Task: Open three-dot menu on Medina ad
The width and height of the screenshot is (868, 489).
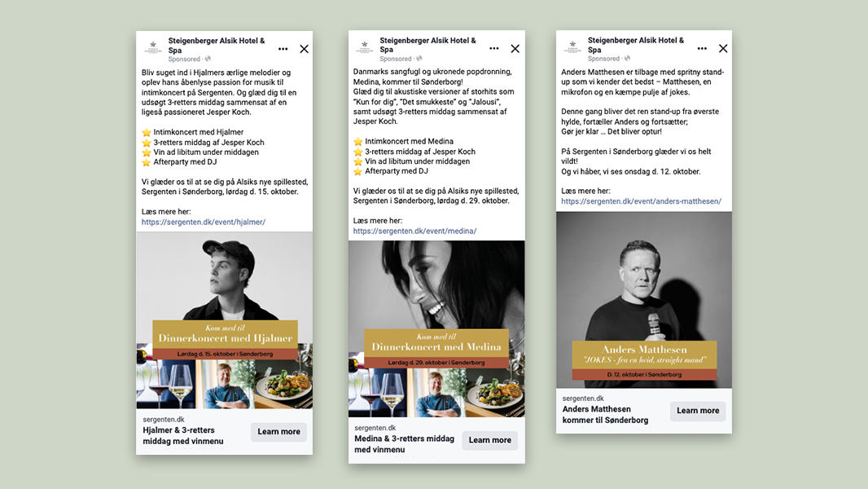Action: 493,49
